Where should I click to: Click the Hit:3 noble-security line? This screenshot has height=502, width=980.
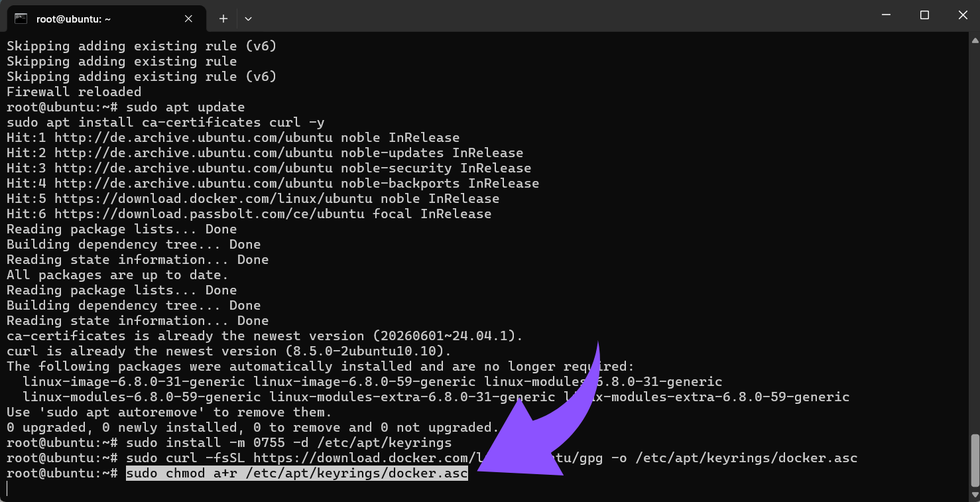click(x=269, y=168)
